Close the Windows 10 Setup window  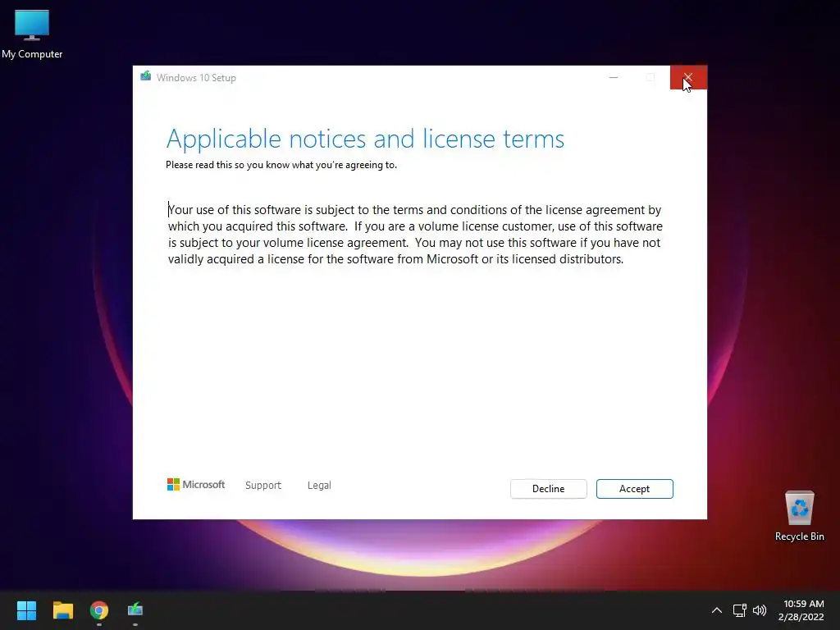688,78
